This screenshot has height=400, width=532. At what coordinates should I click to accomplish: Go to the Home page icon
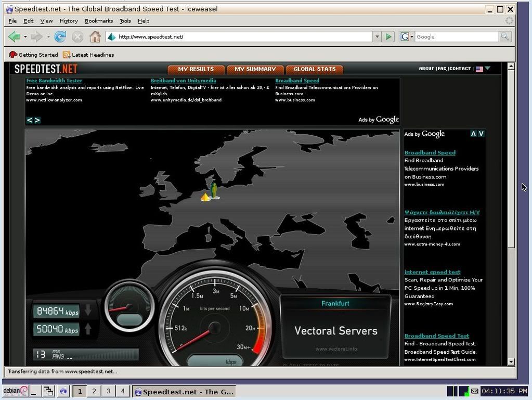(95, 36)
